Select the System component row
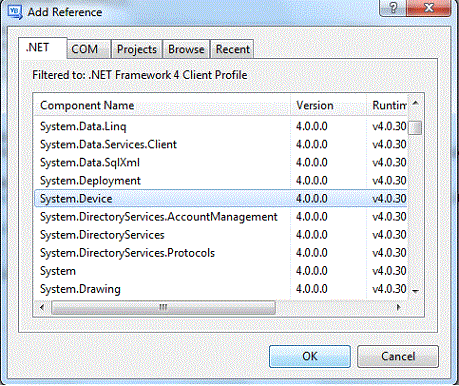The width and height of the screenshot is (459, 386). 220,271
